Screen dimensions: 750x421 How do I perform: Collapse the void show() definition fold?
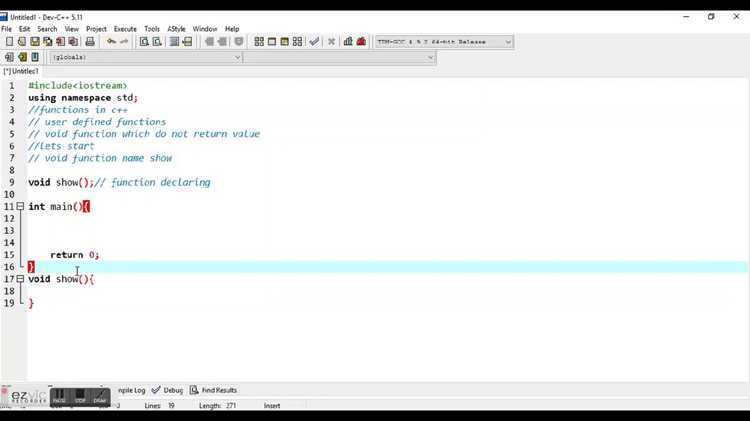coord(20,278)
